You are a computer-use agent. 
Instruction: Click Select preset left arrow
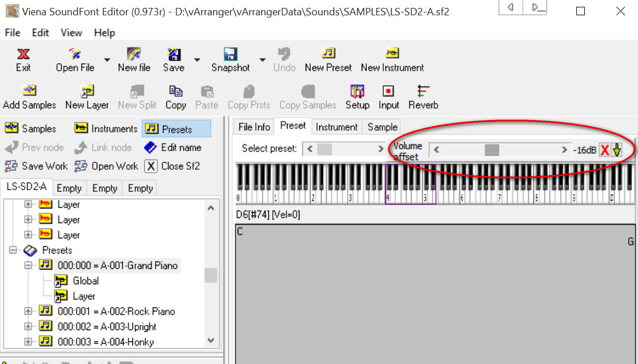coord(310,149)
